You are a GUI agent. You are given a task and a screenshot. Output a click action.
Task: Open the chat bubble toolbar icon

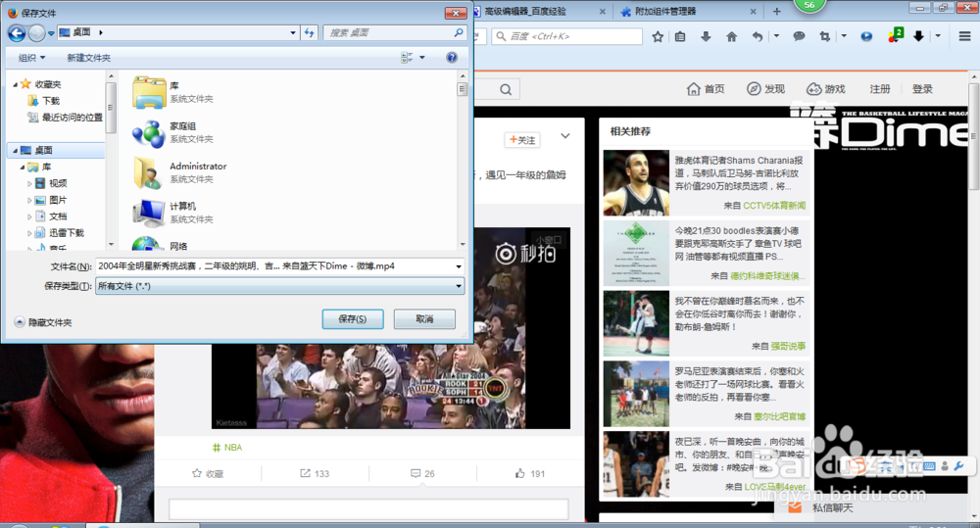(799, 37)
